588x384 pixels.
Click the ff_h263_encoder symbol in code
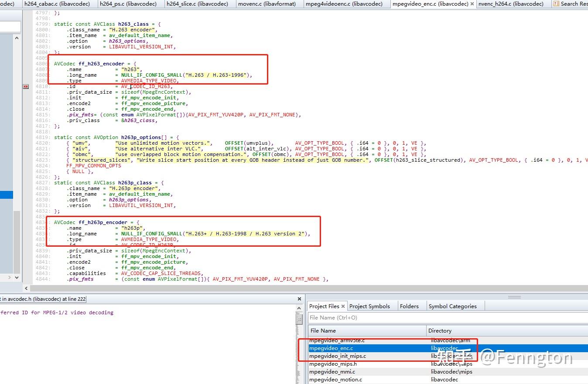point(101,64)
